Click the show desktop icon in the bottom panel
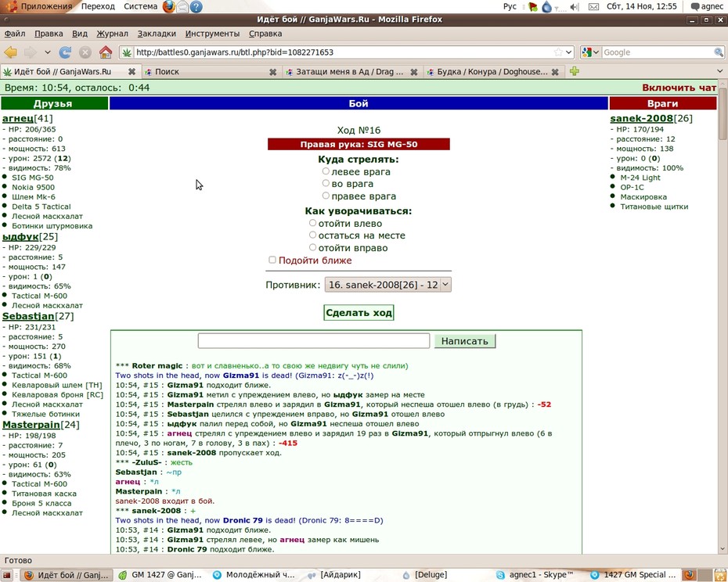 (x=7, y=575)
